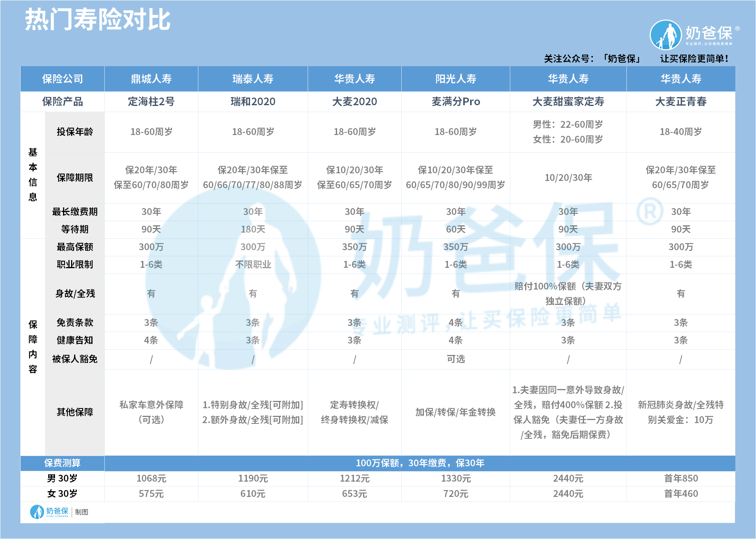This screenshot has height=539, width=756.
Task: Click 私家车意外保障 (可选) cell
Action: pos(151,412)
